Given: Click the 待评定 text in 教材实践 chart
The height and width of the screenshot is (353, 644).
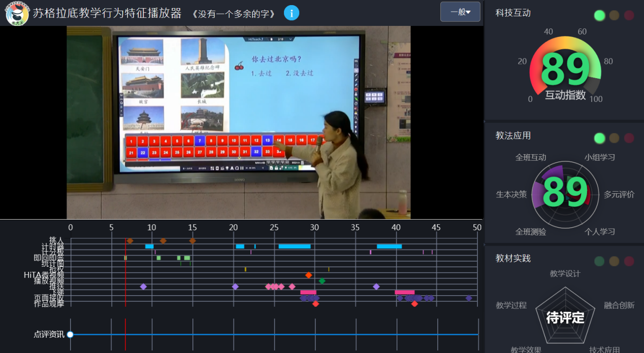Looking at the screenshot, I should coord(565,318).
